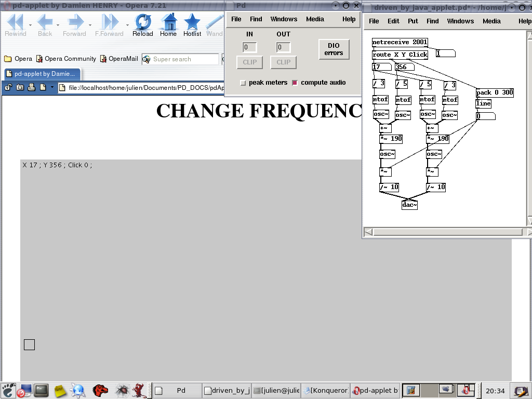Image resolution: width=532 pixels, height=399 pixels.
Task: Click the patch window horizontal scrollbar
Action: pos(446,232)
